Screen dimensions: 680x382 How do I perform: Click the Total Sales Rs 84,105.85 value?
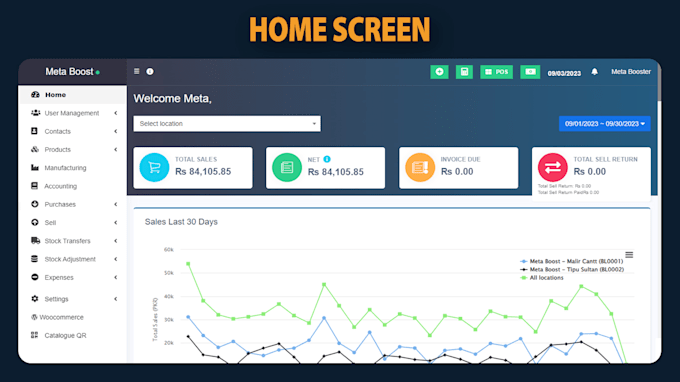point(203,172)
